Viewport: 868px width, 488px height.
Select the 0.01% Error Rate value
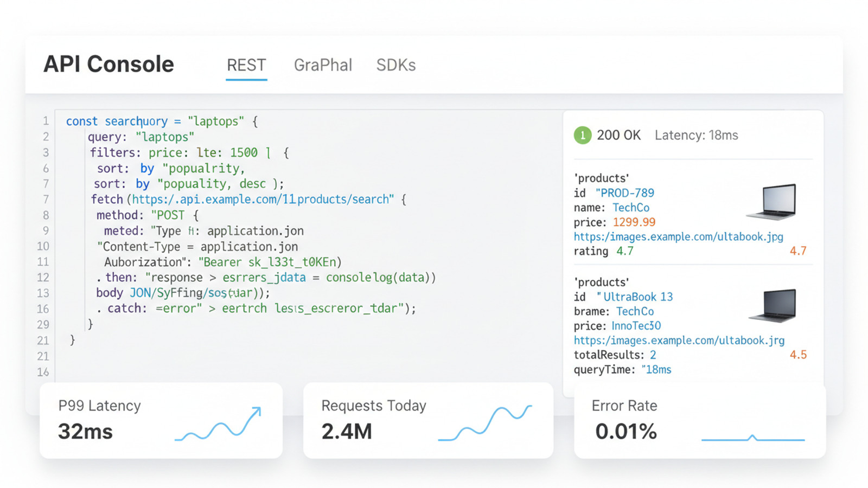tap(626, 432)
